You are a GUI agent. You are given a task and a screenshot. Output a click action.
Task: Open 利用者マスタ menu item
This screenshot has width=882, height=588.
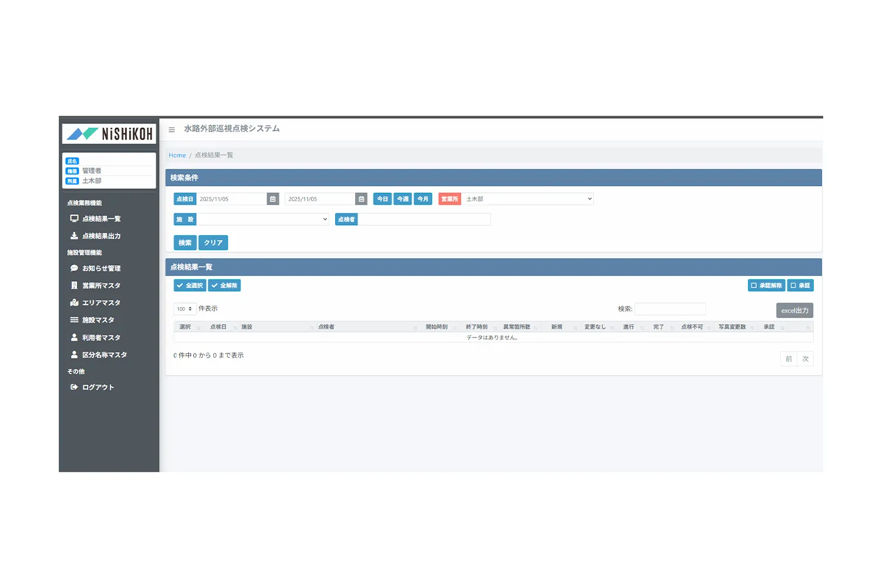point(101,338)
